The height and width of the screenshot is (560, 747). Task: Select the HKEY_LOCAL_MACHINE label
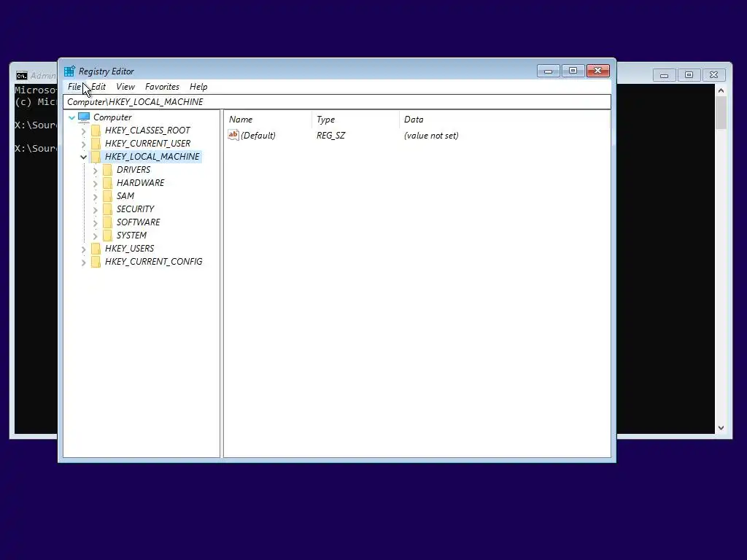152,157
